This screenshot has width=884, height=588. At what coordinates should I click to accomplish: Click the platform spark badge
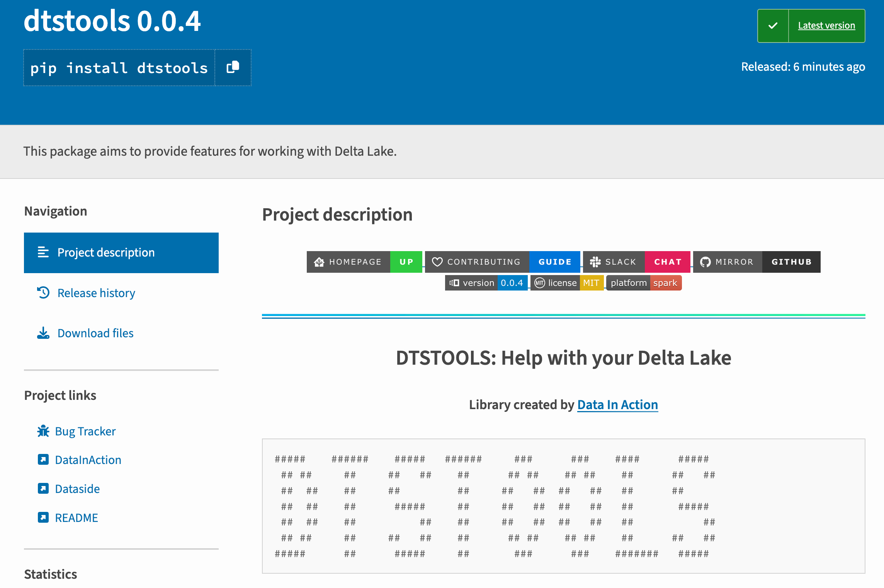pyautogui.click(x=644, y=283)
